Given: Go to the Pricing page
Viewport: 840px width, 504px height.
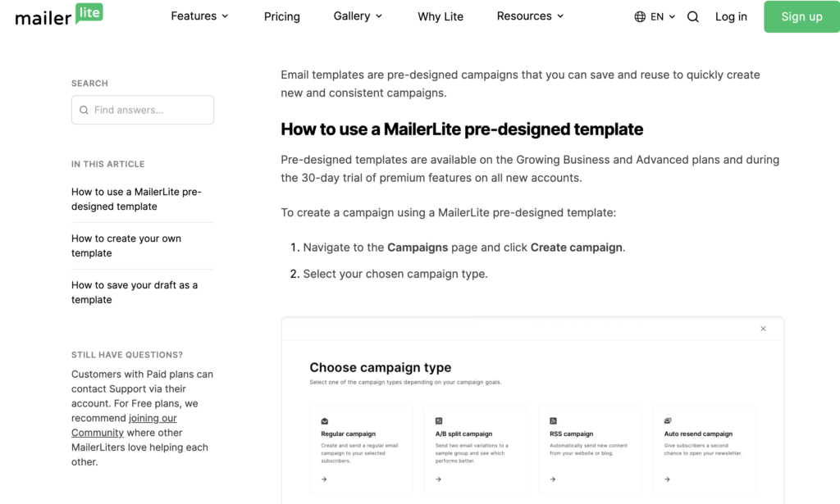Looking at the screenshot, I should tap(282, 16).
